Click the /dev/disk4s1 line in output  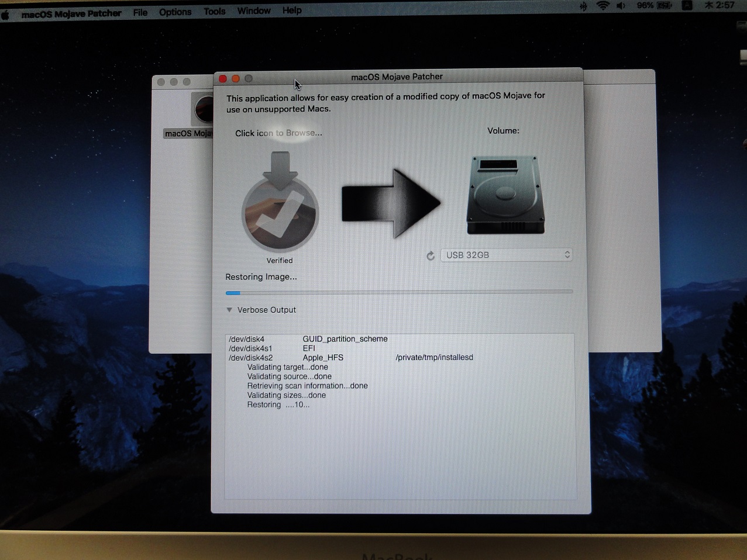pos(250,348)
